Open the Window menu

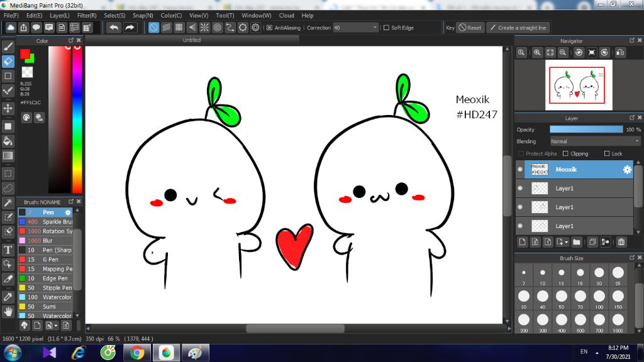click(x=257, y=15)
